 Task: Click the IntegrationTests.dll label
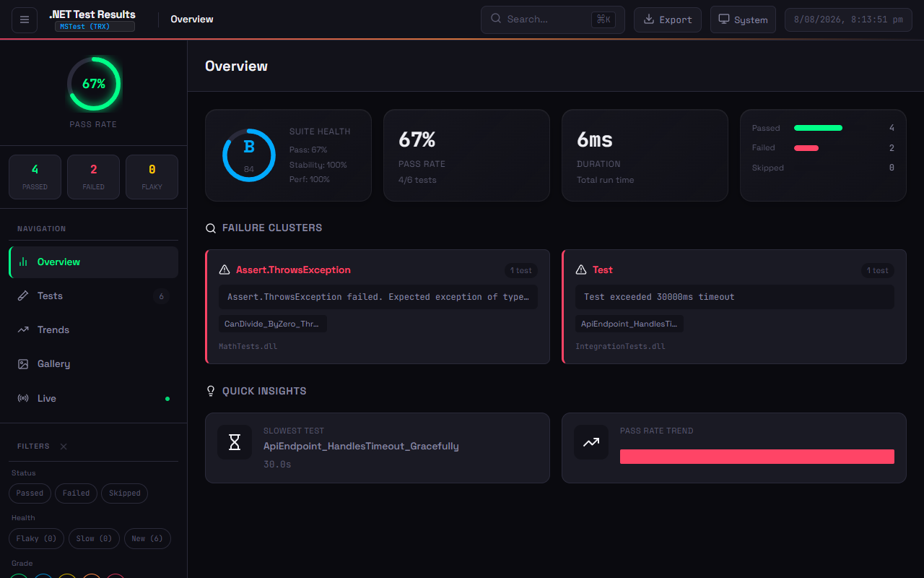(x=620, y=346)
